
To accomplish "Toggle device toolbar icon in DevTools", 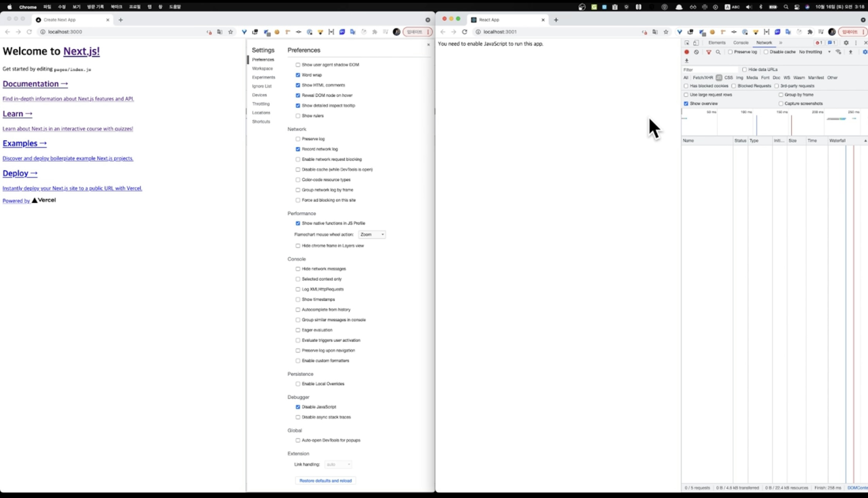I will coord(696,43).
